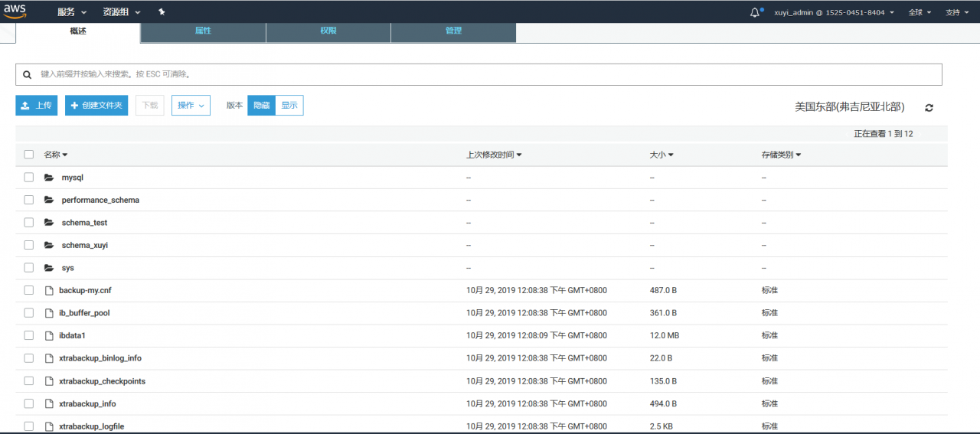Click the ibdata1 file icon
Image resolution: width=980 pixels, height=434 pixels.
(x=49, y=335)
